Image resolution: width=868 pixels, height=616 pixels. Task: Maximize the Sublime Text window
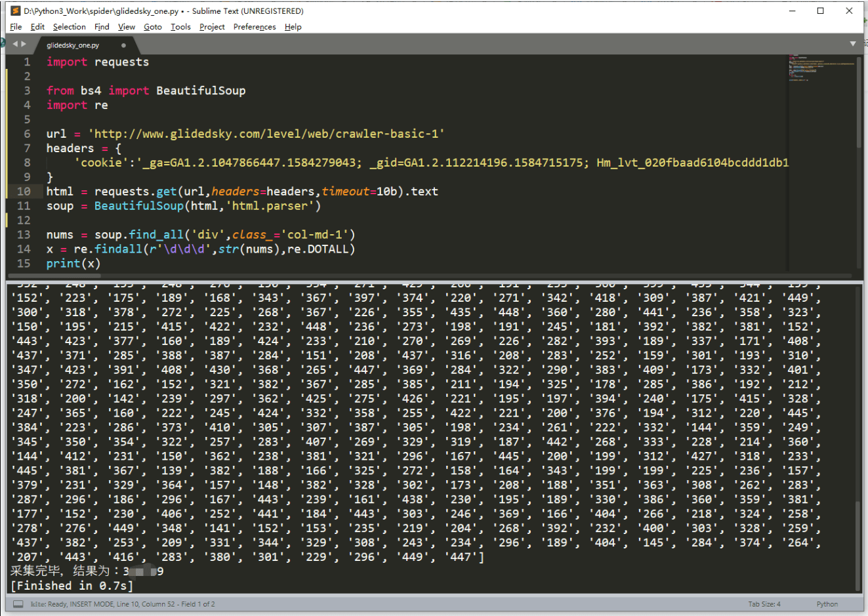(x=820, y=10)
